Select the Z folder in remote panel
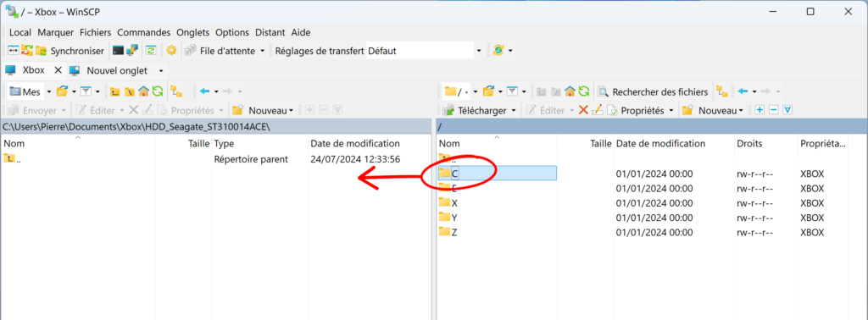This screenshot has height=320, width=868. [x=454, y=233]
